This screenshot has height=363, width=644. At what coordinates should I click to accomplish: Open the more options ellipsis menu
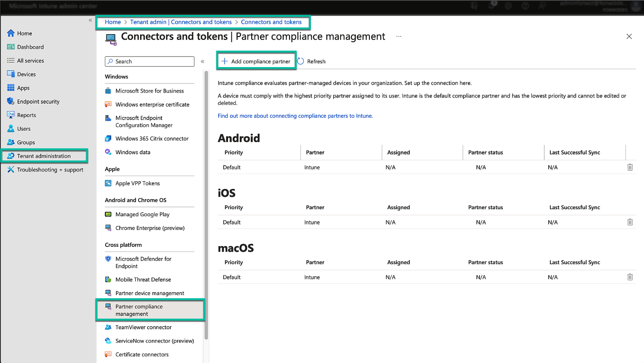click(399, 36)
